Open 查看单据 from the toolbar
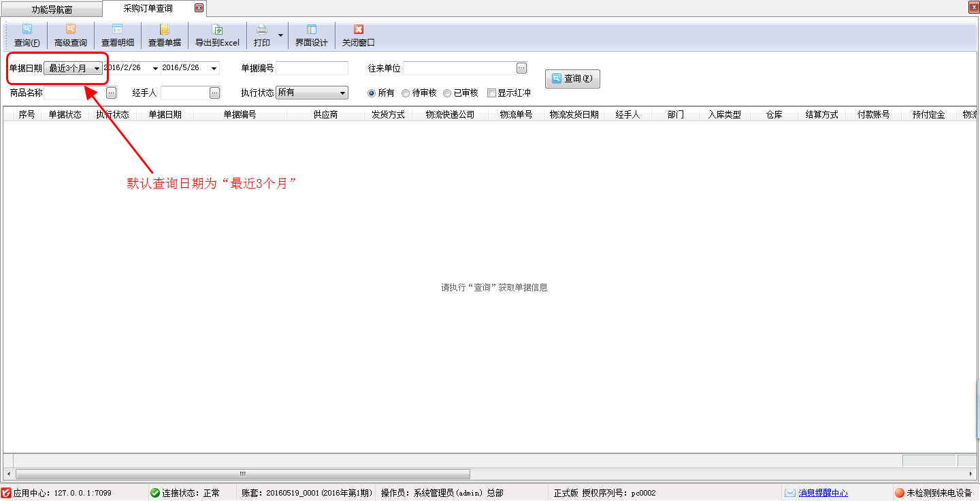Screen dimensions: 980x501 pos(165,30)
